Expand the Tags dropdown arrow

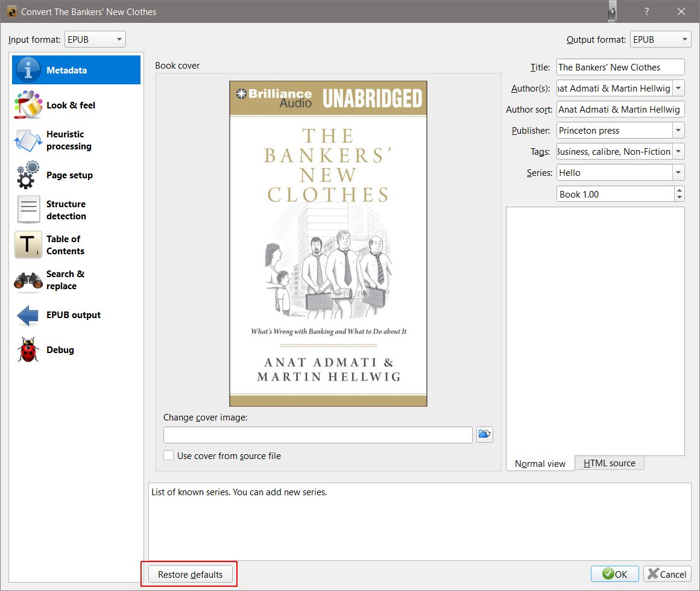pos(678,151)
